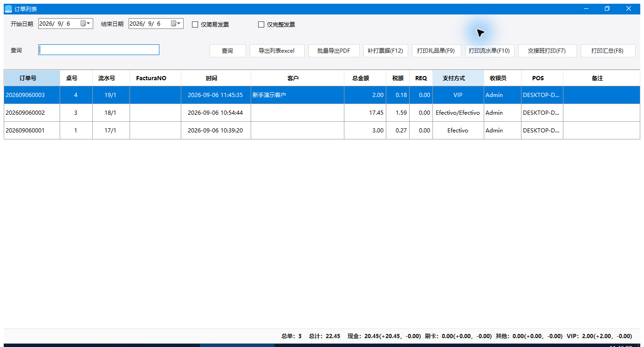Enable the 仅完整发票 checkbox
The width and height of the screenshot is (644, 347).
tap(261, 24)
